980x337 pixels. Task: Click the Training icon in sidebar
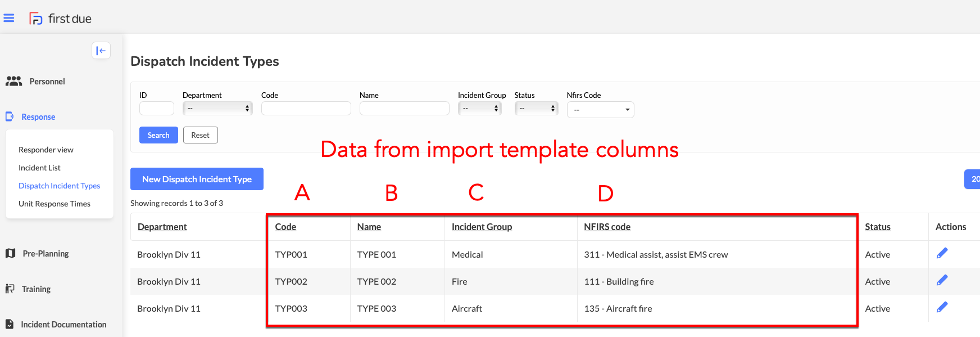click(x=10, y=289)
